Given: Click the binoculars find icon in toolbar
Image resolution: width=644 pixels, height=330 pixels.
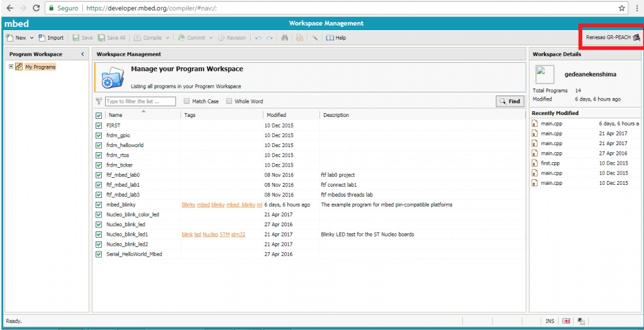Looking at the screenshot, I should pyautogui.click(x=284, y=38).
